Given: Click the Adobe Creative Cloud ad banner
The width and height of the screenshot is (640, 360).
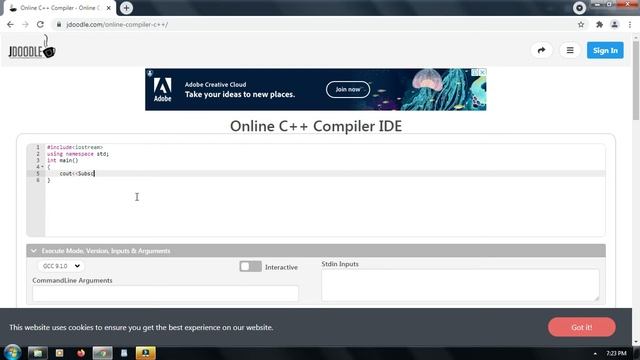Looking at the screenshot, I should 316,89.
